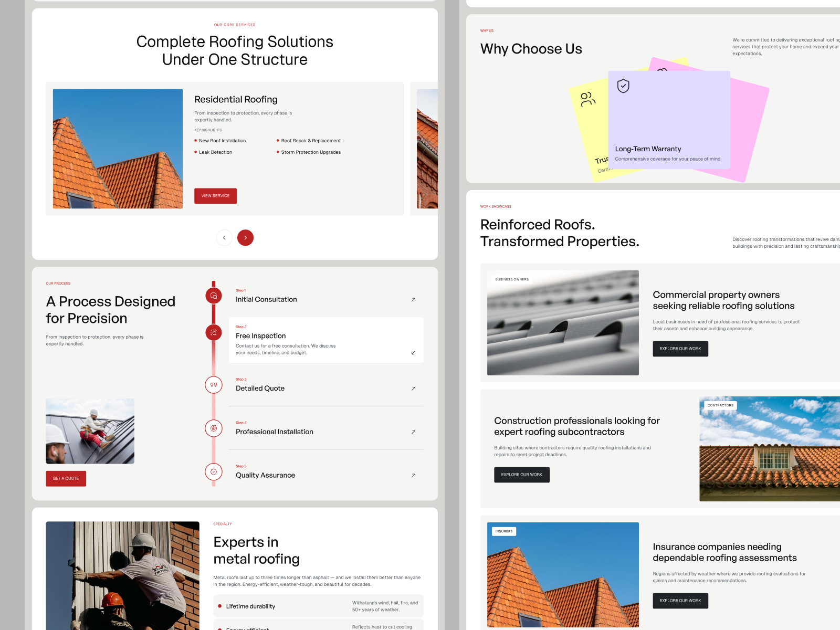
Task: Expand Initial Consultation with its arrow
Action: 413,300
